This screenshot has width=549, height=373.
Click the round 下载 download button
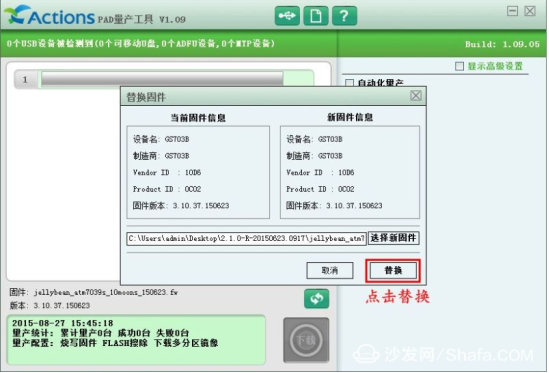(306, 340)
